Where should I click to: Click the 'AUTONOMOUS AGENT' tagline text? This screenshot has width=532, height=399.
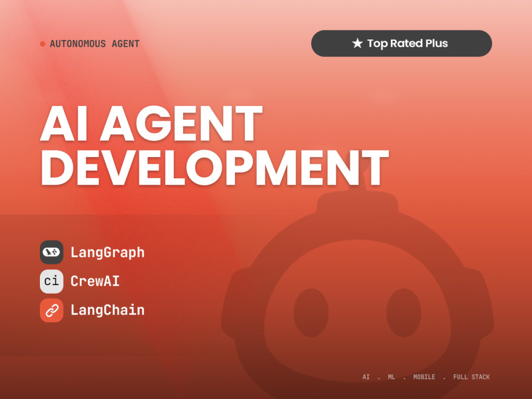click(x=95, y=44)
